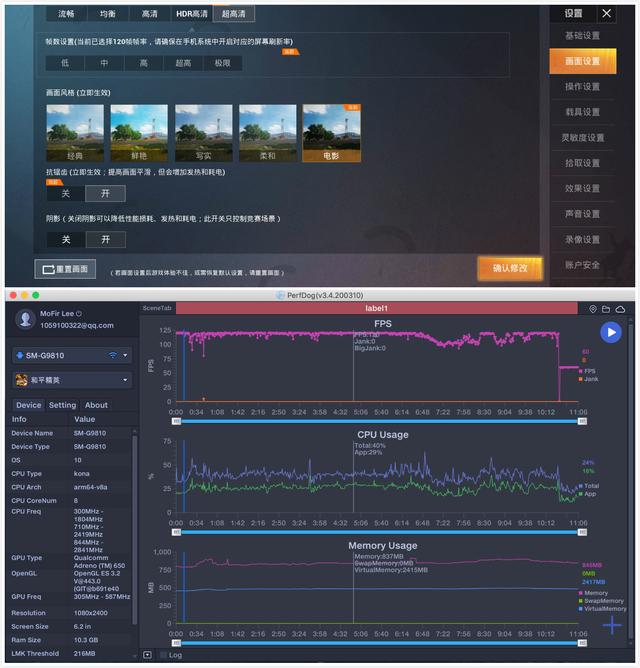This screenshot has height=668, width=640.
Task: Click the CPU Usage range slider right handle
Action: point(582,532)
